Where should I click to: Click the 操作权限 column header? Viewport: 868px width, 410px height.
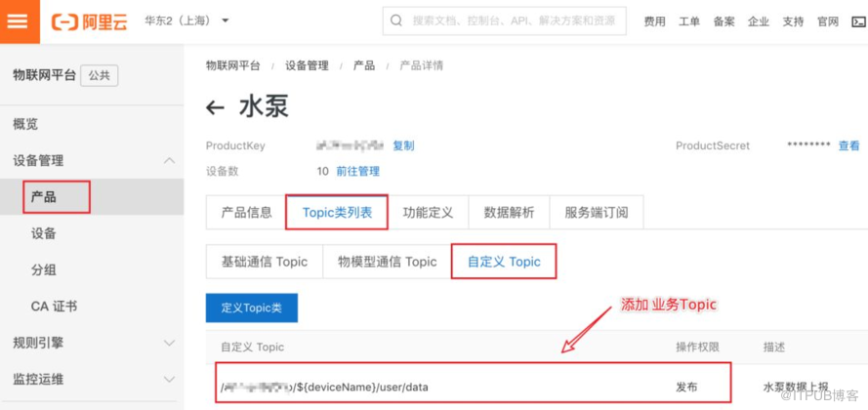[x=697, y=347]
